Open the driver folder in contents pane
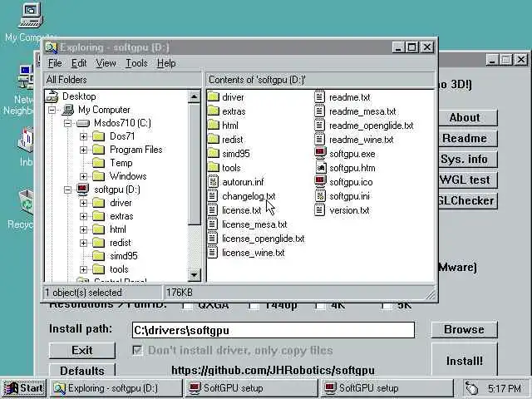The height and width of the screenshot is (399, 532). [214, 97]
